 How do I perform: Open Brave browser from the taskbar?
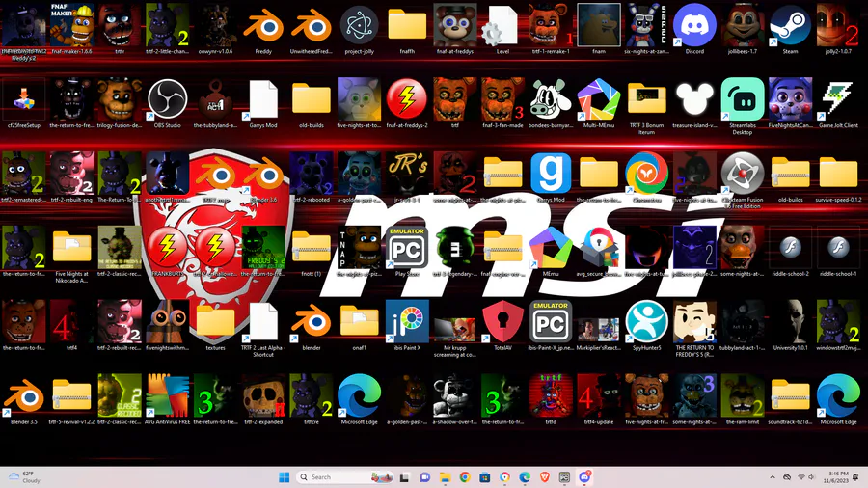(544, 477)
